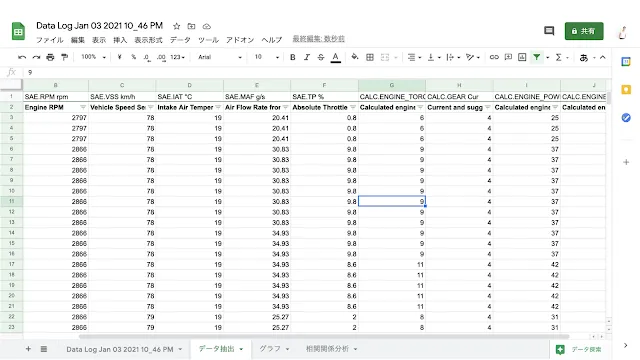Open the Arial font dropdown

click(220, 57)
